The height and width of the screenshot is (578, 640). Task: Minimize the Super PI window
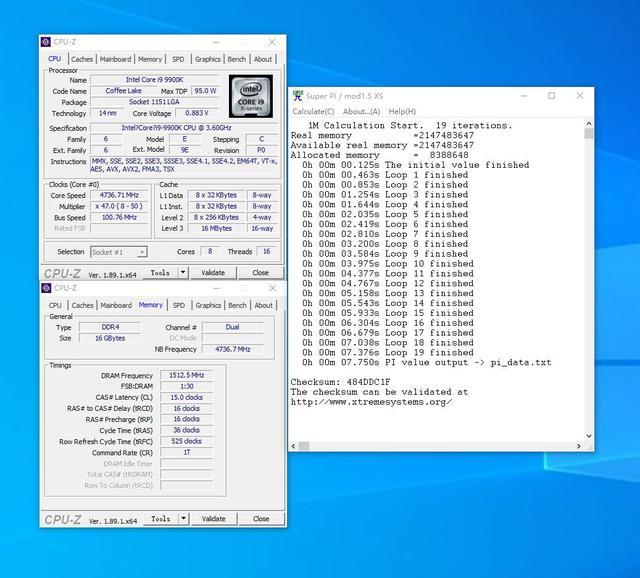click(524, 96)
